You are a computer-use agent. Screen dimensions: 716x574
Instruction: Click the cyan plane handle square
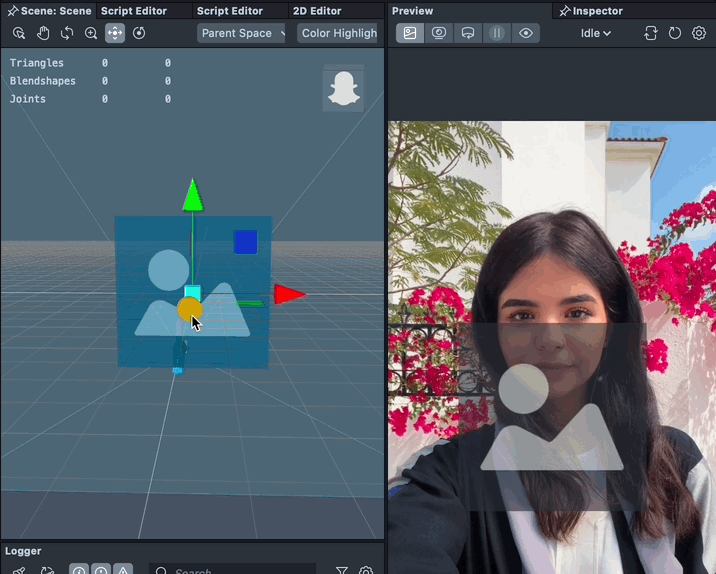tap(193, 293)
